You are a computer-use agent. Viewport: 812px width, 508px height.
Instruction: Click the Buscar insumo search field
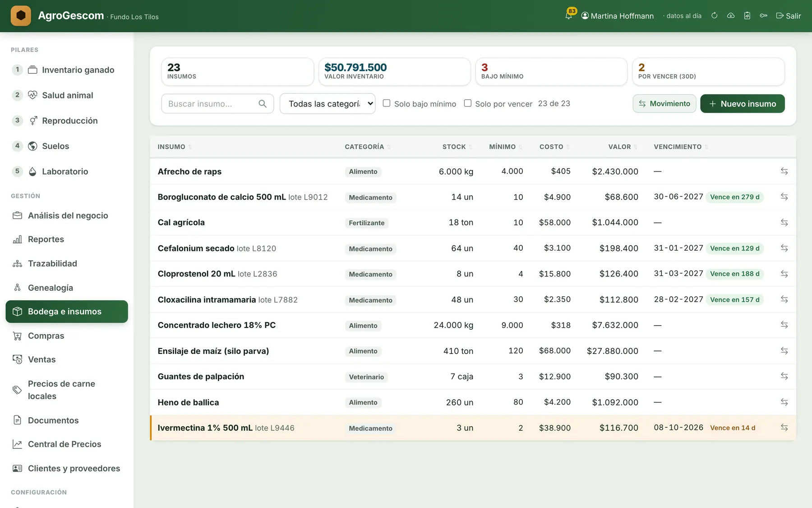click(217, 104)
